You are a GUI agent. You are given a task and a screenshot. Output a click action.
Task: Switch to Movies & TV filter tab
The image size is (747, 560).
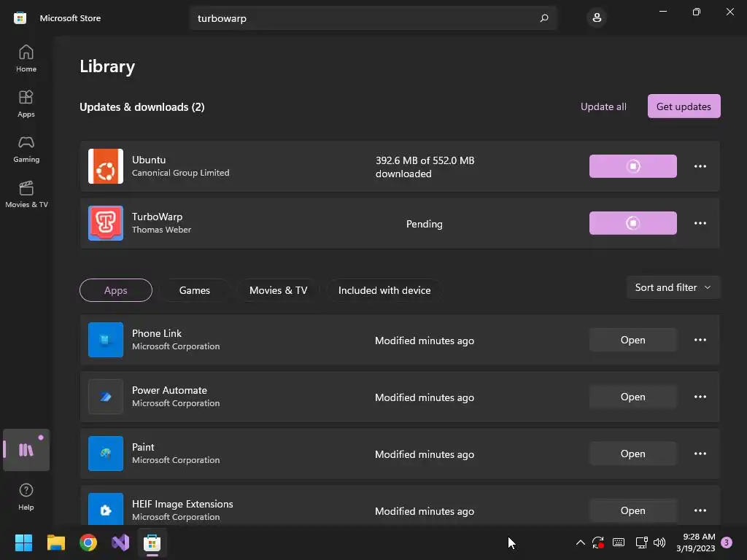(278, 290)
